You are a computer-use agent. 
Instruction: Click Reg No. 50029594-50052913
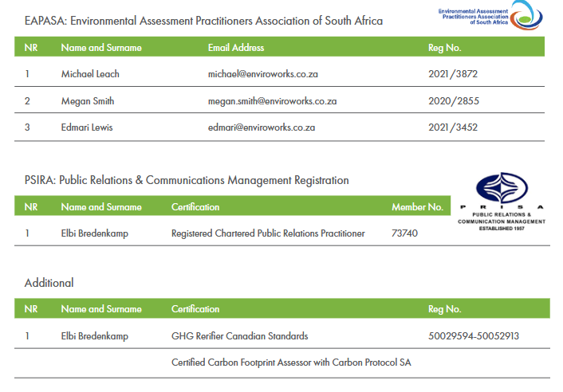pyautogui.click(x=474, y=336)
